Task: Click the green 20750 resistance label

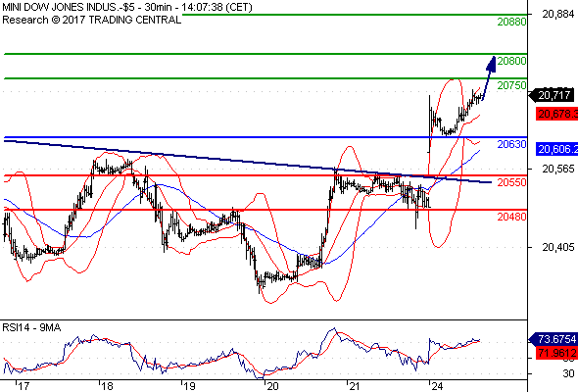Action: 511,85
